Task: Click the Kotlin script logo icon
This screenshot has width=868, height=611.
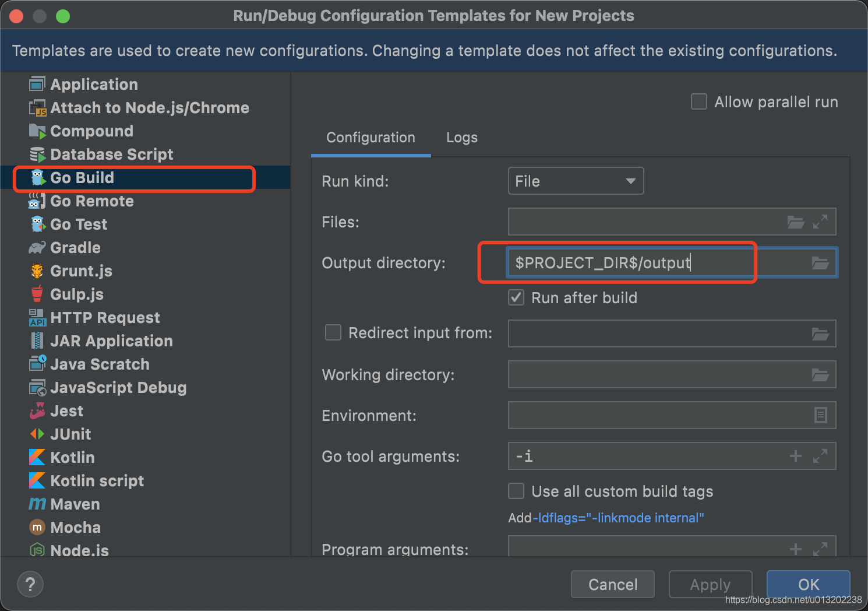Action: coord(37,480)
